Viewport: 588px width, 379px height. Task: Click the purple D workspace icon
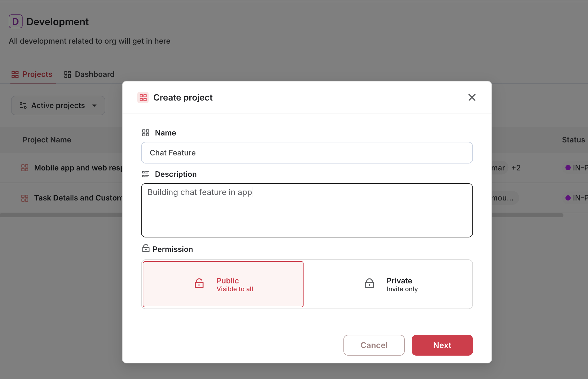16,22
